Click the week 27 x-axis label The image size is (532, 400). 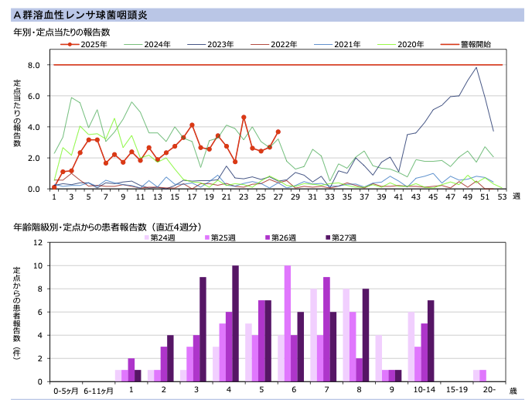coord(278,197)
